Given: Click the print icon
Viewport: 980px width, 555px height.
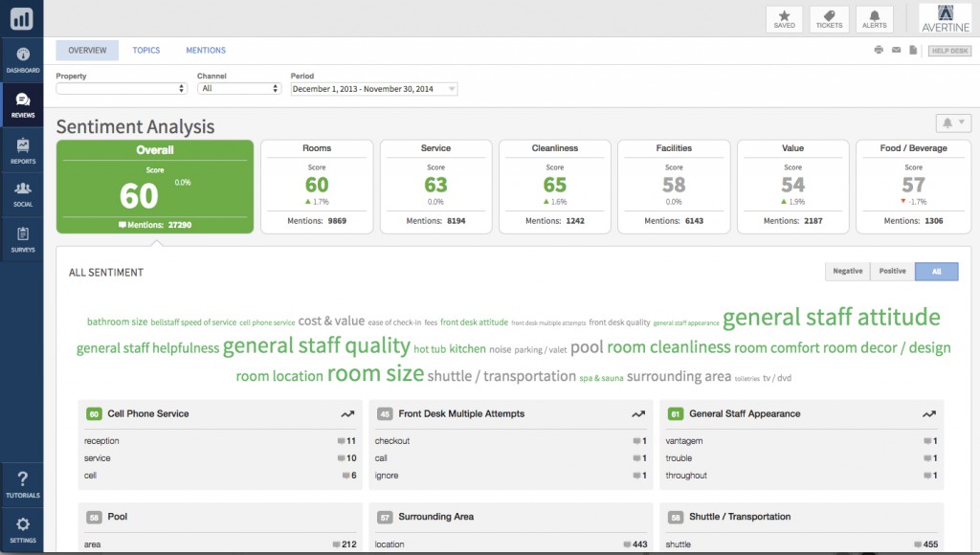Looking at the screenshot, I should (879, 50).
